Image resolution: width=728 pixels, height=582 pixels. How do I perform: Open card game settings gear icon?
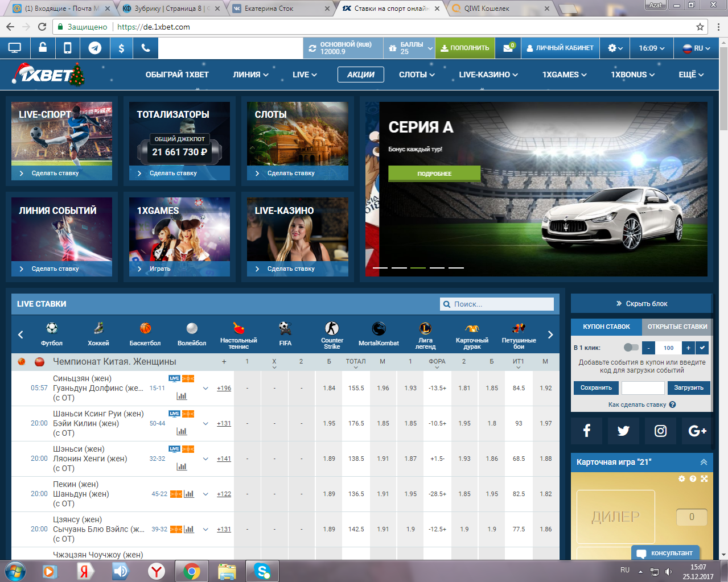click(682, 479)
